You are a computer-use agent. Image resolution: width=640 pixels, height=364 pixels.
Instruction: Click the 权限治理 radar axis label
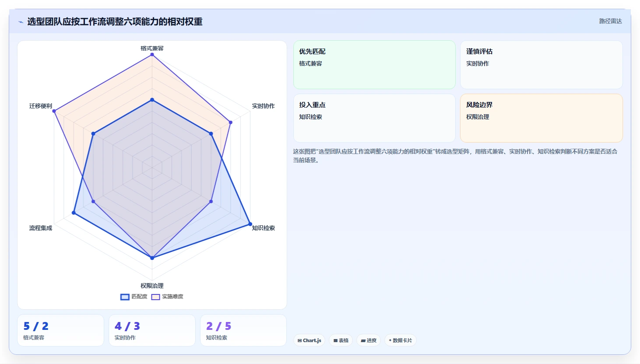pyautogui.click(x=152, y=286)
